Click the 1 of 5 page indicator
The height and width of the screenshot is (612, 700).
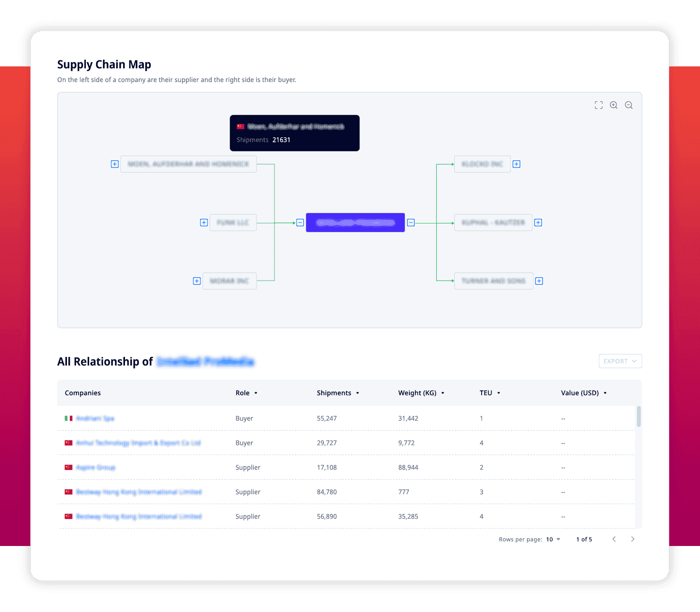pos(584,539)
